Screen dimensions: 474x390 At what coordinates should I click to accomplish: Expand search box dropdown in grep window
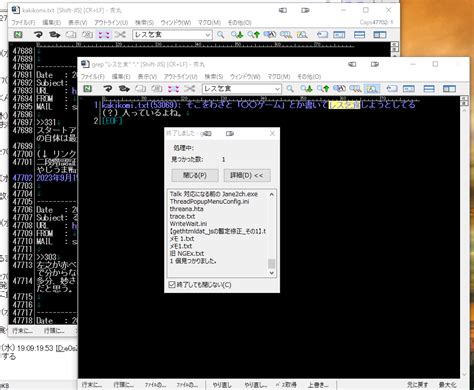(277, 89)
